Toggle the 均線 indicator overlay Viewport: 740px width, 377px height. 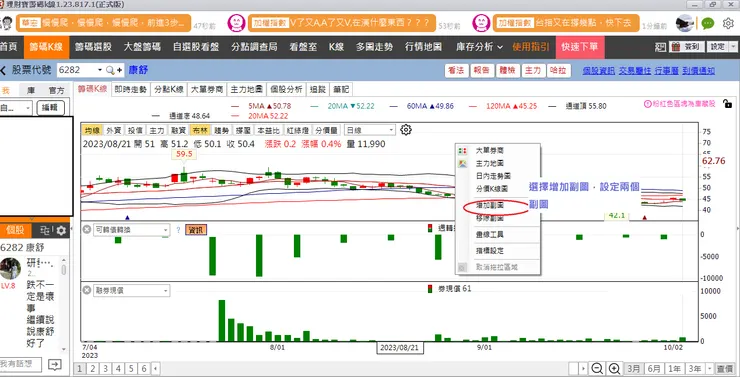point(92,130)
